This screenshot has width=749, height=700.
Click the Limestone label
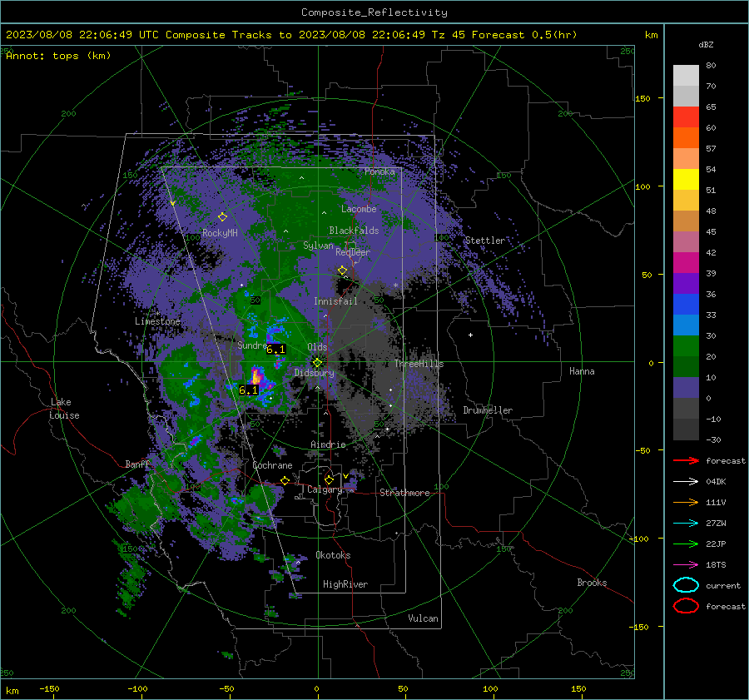pos(157,321)
